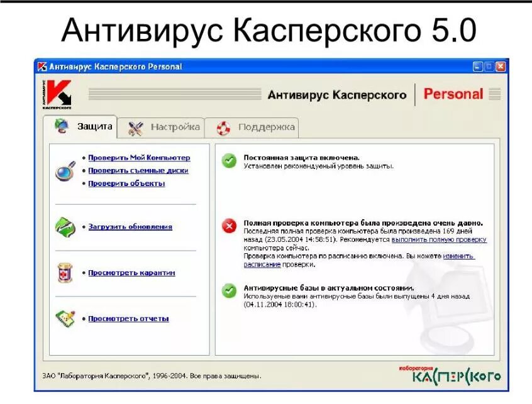The image size is (532, 404).
Task: Open Просмотреть карантин link
Action: coord(131,273)
